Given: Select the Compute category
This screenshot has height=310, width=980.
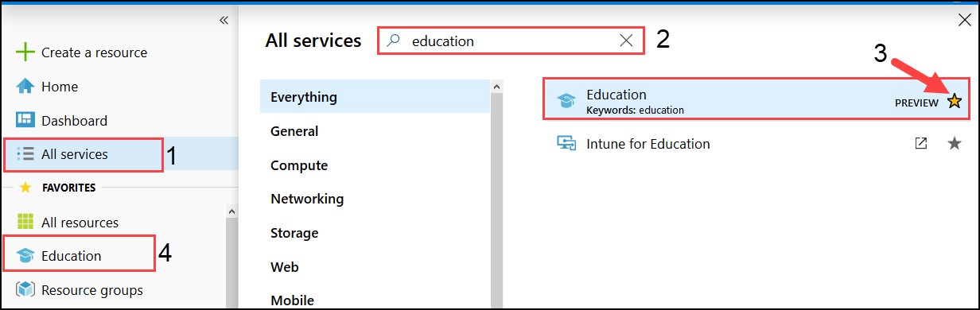Looking at the screenshot, I should (375, 165).
